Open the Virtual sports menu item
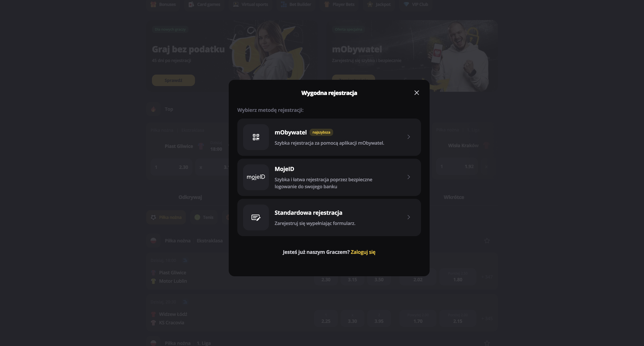The width and height of the screenshot is (644, 346). [x=250, y=4]
